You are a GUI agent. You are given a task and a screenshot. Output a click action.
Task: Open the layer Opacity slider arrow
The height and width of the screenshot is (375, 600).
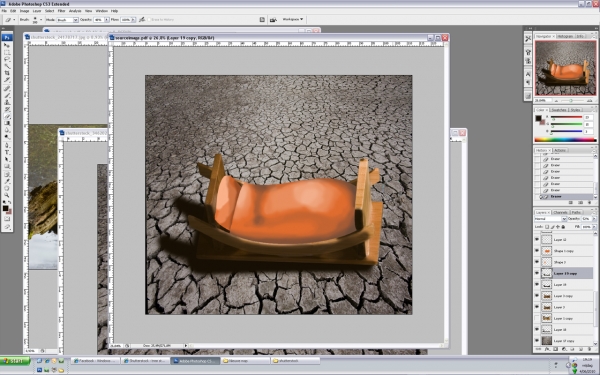click(x=594, y=219)
